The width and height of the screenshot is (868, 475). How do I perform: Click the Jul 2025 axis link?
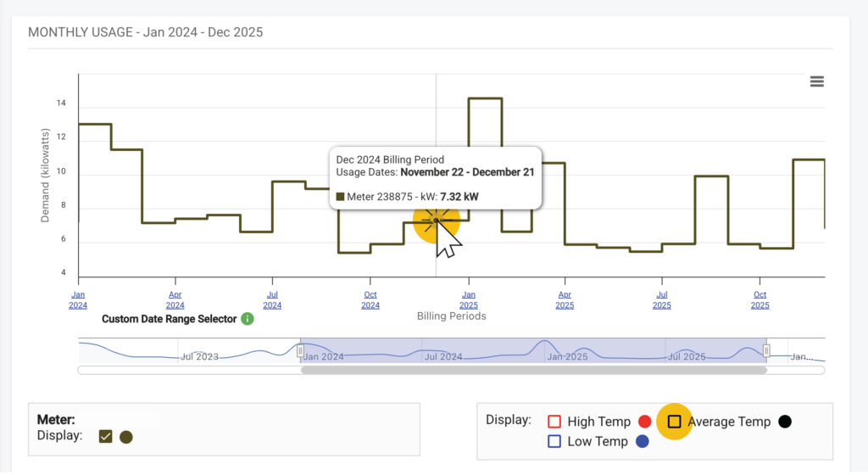(662, 299)
